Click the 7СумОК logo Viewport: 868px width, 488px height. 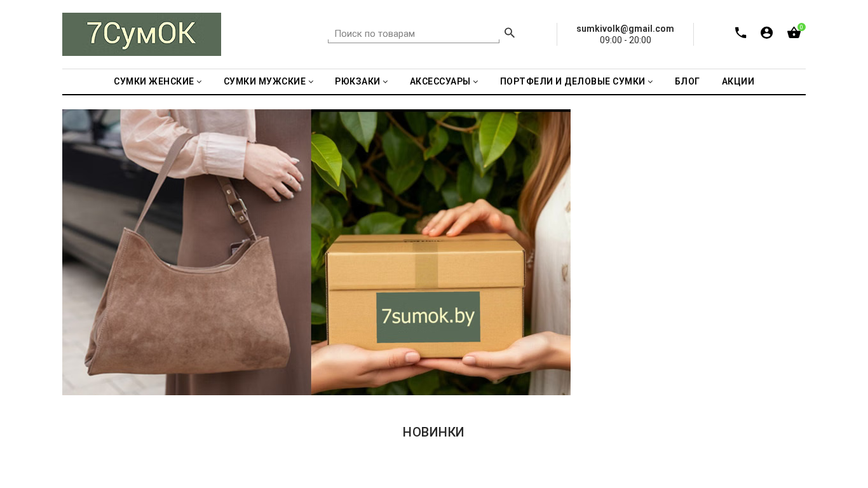[142, 34]
